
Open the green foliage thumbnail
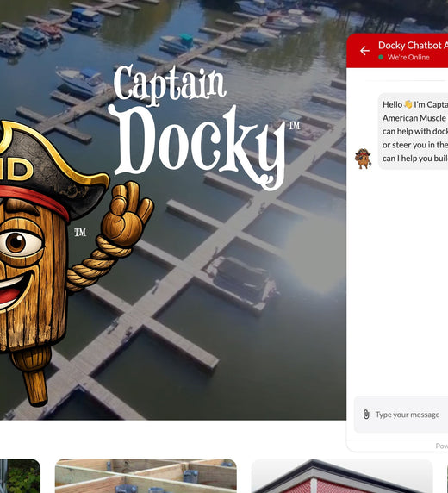20,476
